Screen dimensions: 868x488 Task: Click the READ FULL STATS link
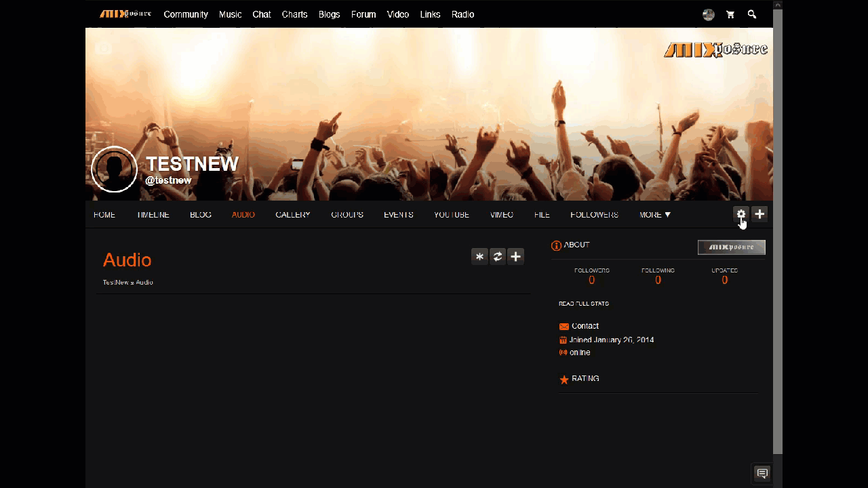click(x=583, y=304)
